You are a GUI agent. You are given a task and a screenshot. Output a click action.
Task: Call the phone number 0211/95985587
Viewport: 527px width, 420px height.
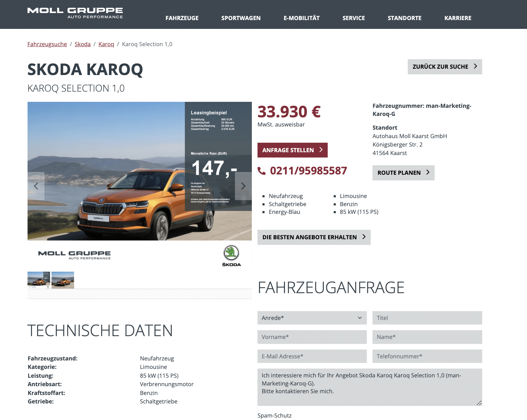[x=309, y=171]
